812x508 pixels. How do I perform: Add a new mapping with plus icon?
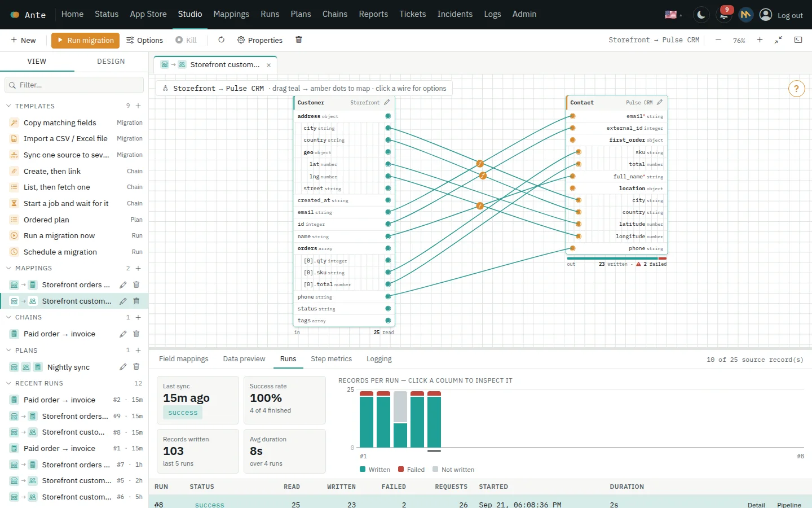click(x=138, y=268)
